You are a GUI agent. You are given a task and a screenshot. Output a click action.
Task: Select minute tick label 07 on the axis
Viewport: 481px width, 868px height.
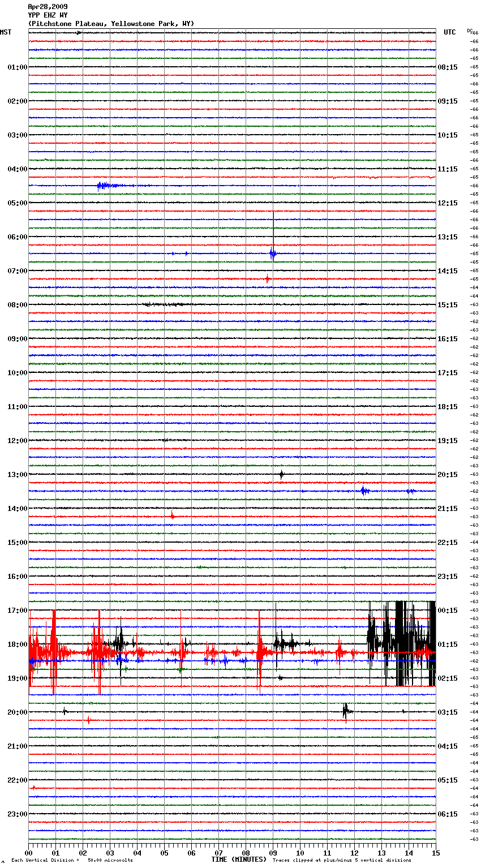click(x=218, y=853)
